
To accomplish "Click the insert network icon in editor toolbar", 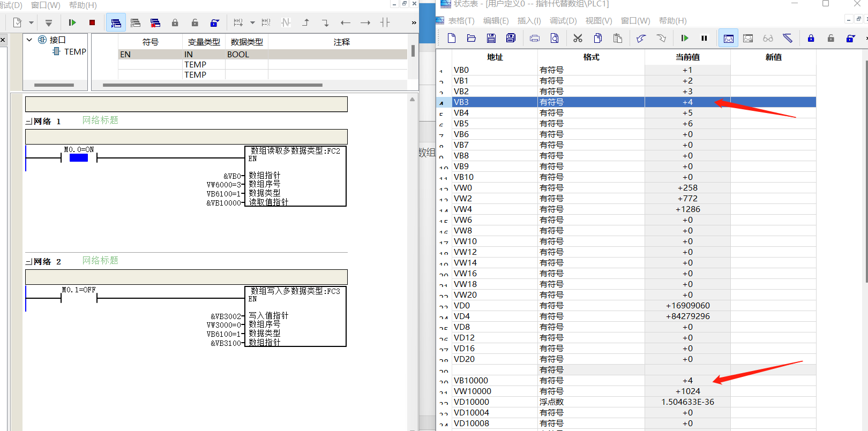I will tap(238, 22).
